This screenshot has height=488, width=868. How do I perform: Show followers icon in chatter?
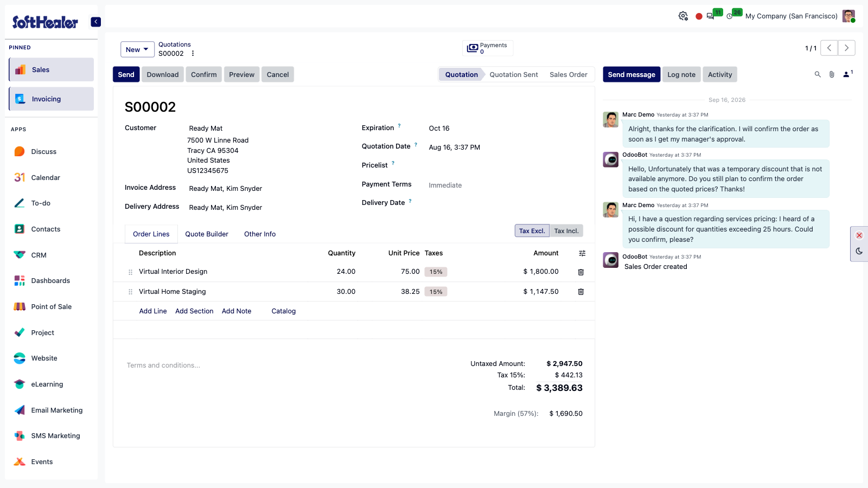click(x=847, y=74)
